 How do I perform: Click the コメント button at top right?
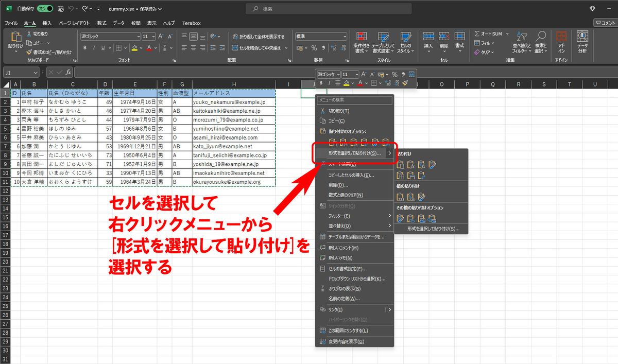point(605,23)
